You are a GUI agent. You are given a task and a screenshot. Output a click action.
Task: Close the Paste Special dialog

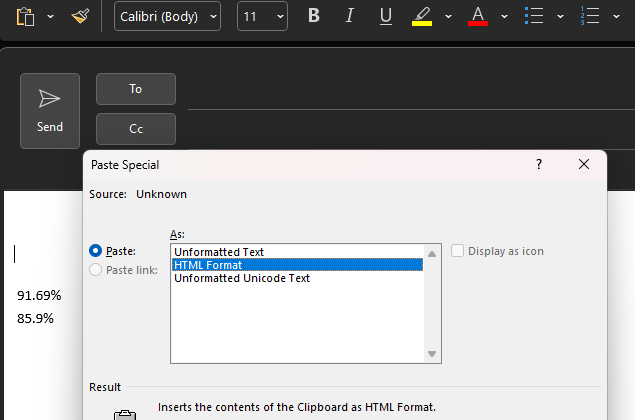tap(584, 164)
